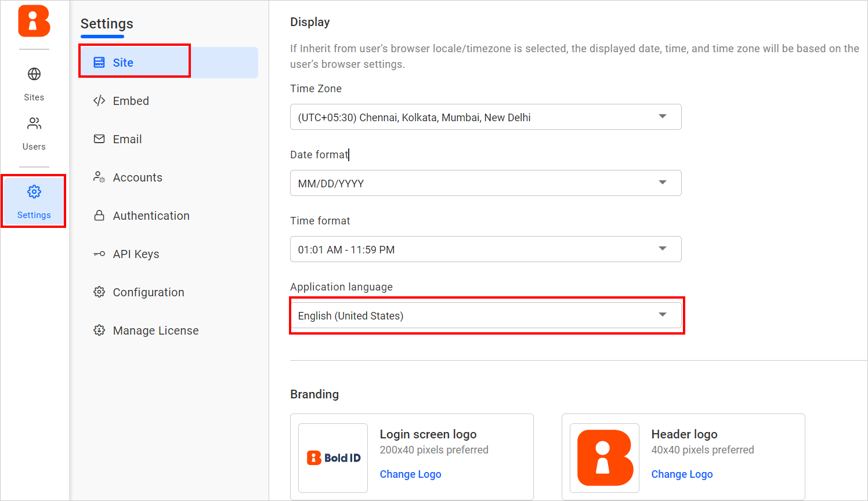Click the Bold ID home logo
Viewport: 868px width, 501px height.
click(x=34, y=21)
